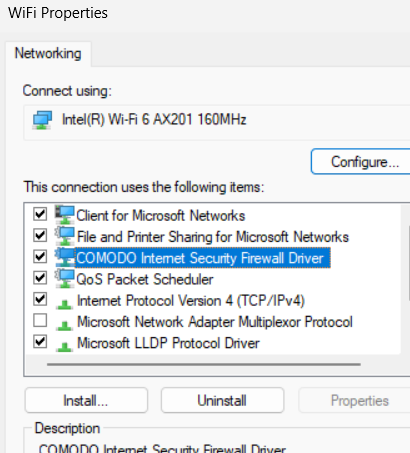
Task: Click the File and Printer Sharing icon
Action: click(x=65, y=236)
